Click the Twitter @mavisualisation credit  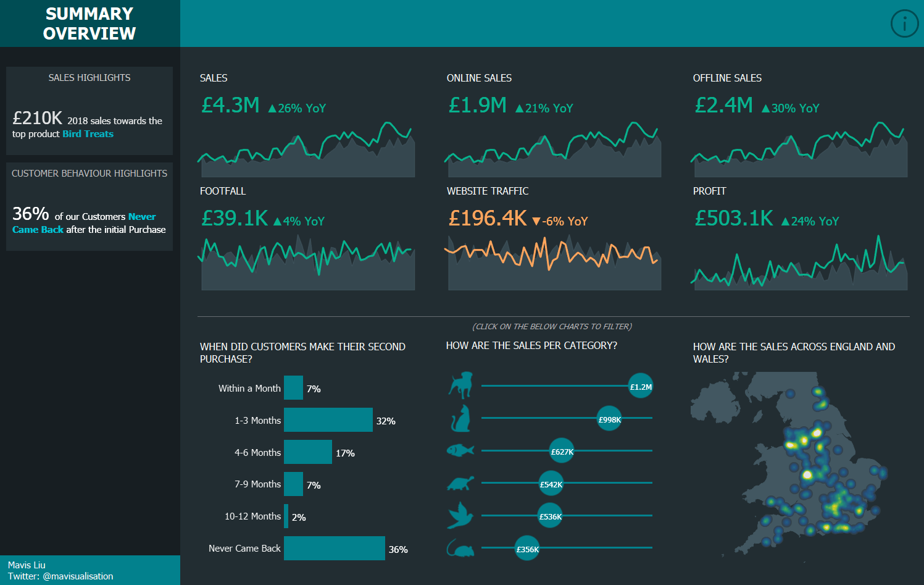point(60,576)
